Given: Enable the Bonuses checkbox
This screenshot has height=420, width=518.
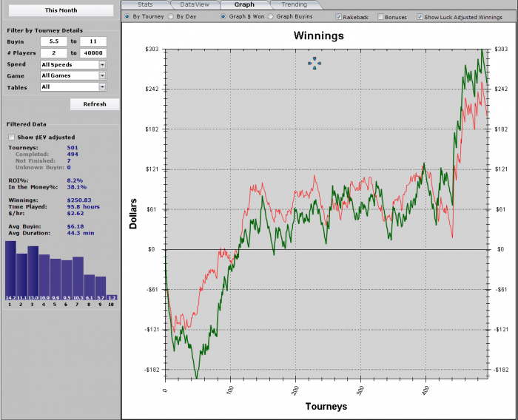Looking at the screenshot, I should 380,17.
